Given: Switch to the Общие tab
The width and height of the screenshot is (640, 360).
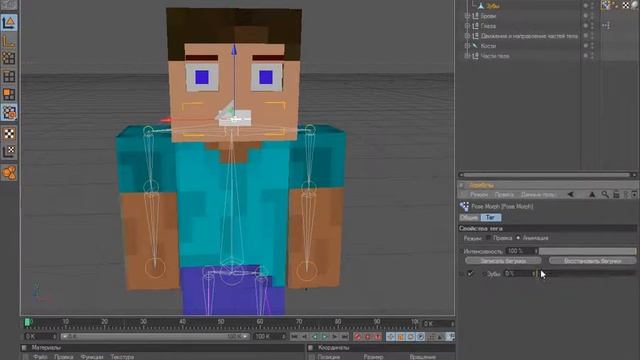Looking at the screenshot, I should pos(469,218).
